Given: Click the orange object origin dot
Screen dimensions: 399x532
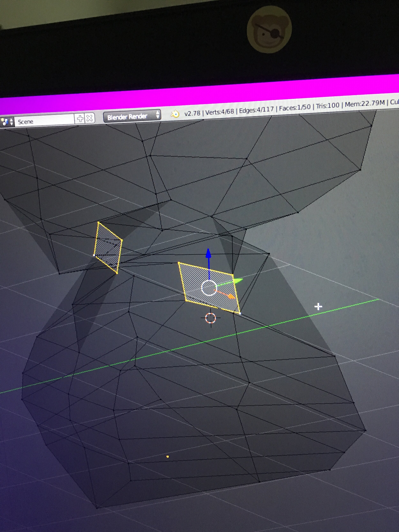Looking at the screenshot, I should pyautogui.click(x=168, y=457).
